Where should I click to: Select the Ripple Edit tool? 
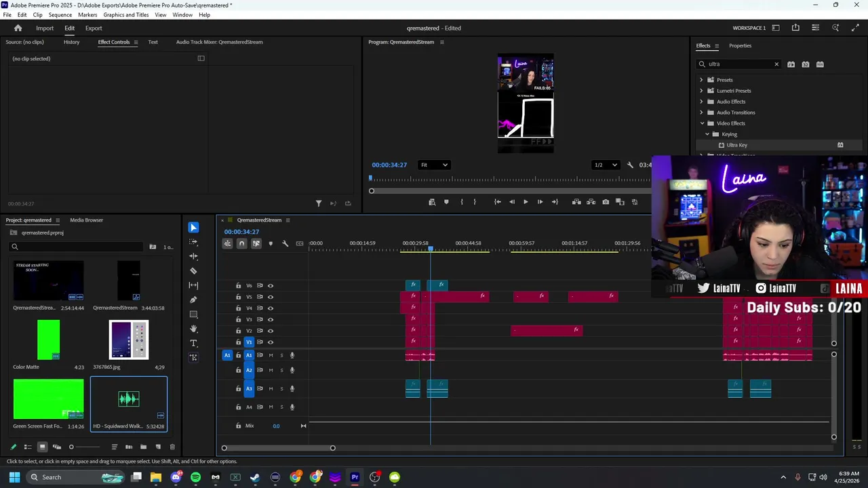click(193, 256)
